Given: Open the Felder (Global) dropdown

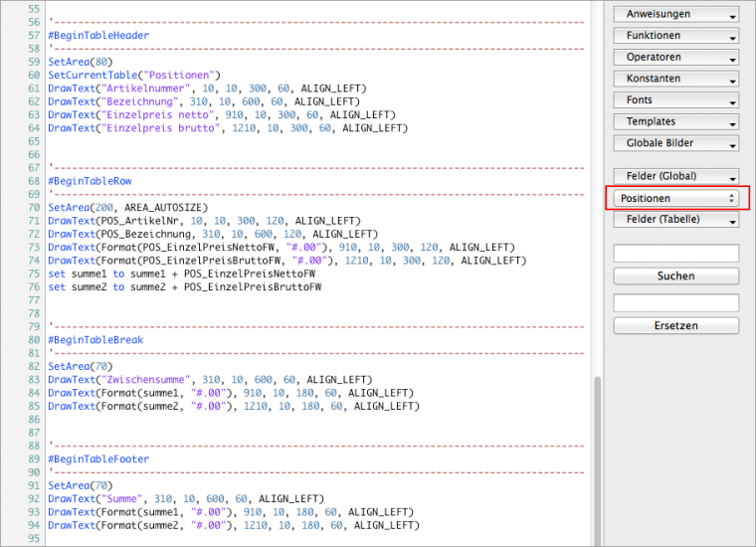Looking at the screenshot, I should (676, 176).
